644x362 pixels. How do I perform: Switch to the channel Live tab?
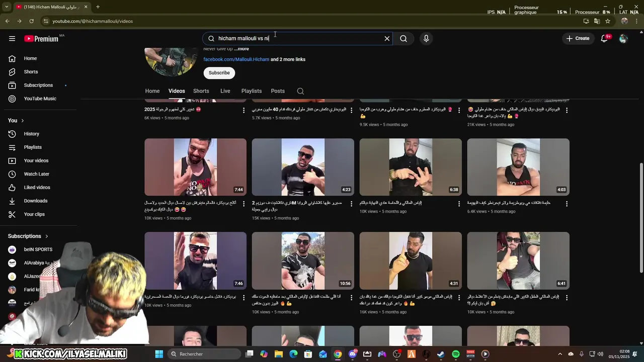(x=225, y=91)
